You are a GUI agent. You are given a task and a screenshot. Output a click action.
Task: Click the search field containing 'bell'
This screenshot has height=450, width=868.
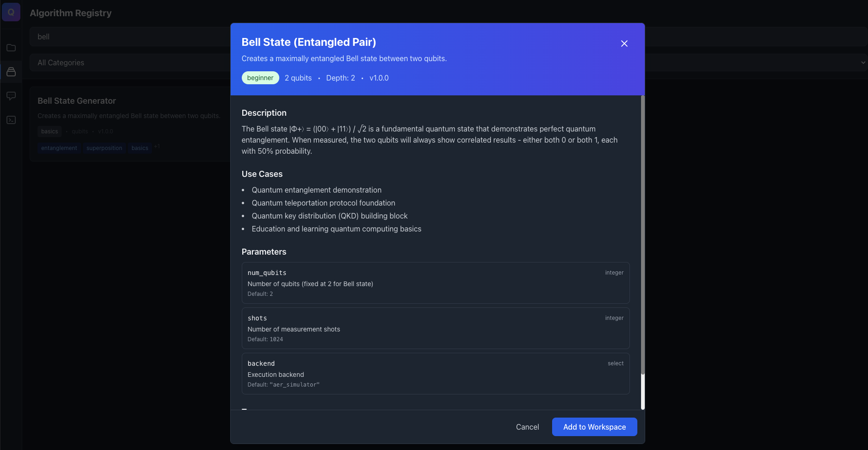130,37
